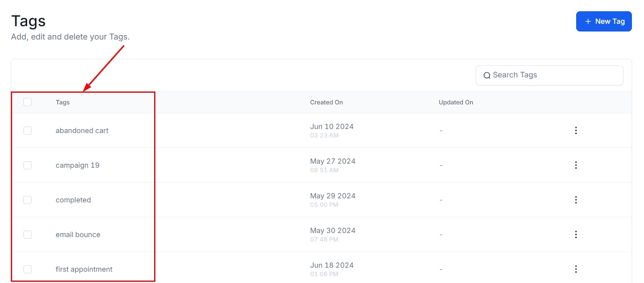Click the New Tag button
This screenshot has width=644, height=283.
click(x=604, y=21)
